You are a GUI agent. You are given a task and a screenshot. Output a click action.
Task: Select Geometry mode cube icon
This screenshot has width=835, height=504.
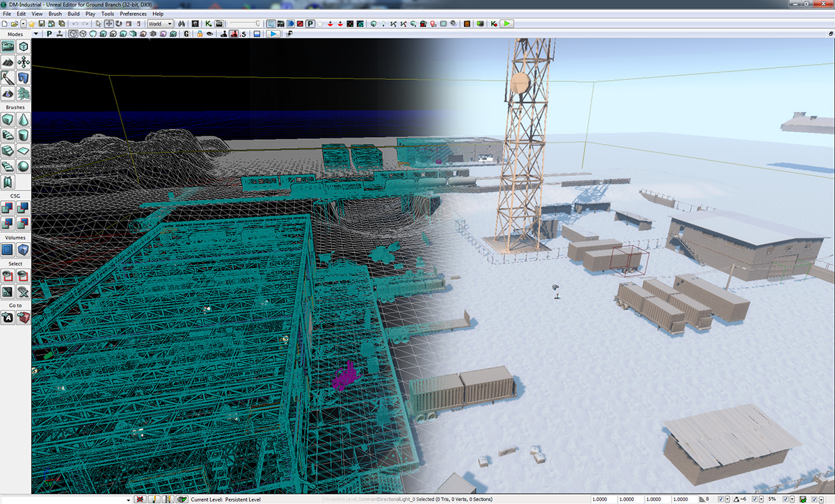point(23,47)
